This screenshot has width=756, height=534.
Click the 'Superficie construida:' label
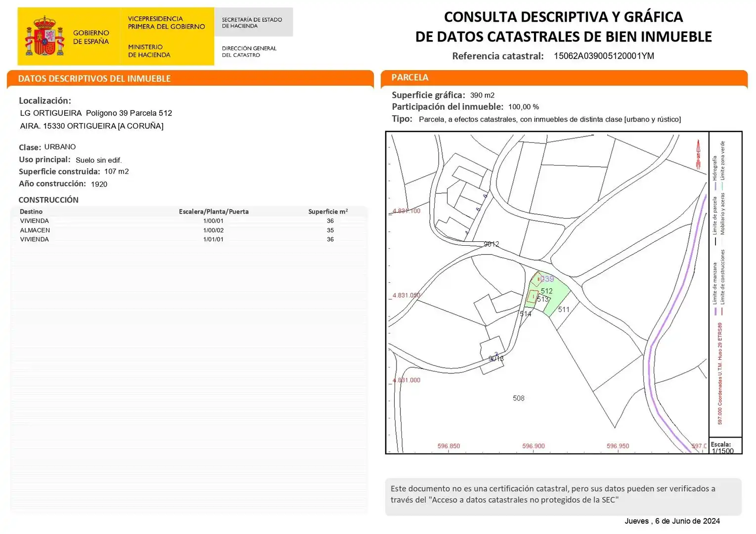tap(59, 172)
